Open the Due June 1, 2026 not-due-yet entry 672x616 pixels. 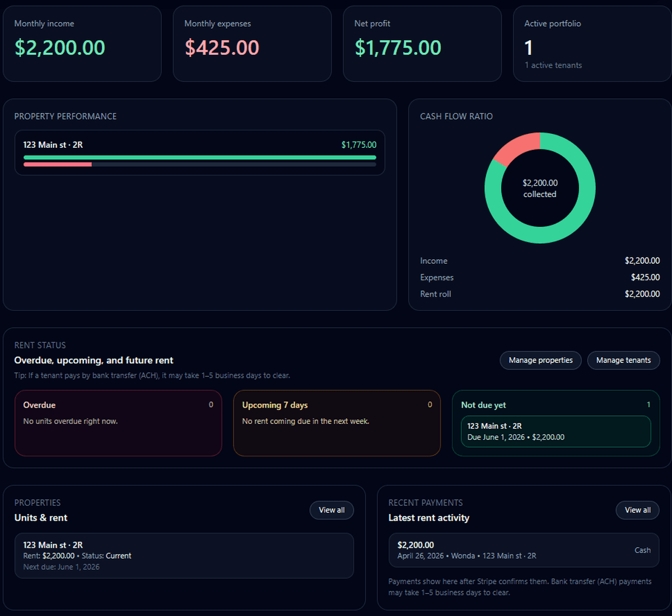click(556, 432)
